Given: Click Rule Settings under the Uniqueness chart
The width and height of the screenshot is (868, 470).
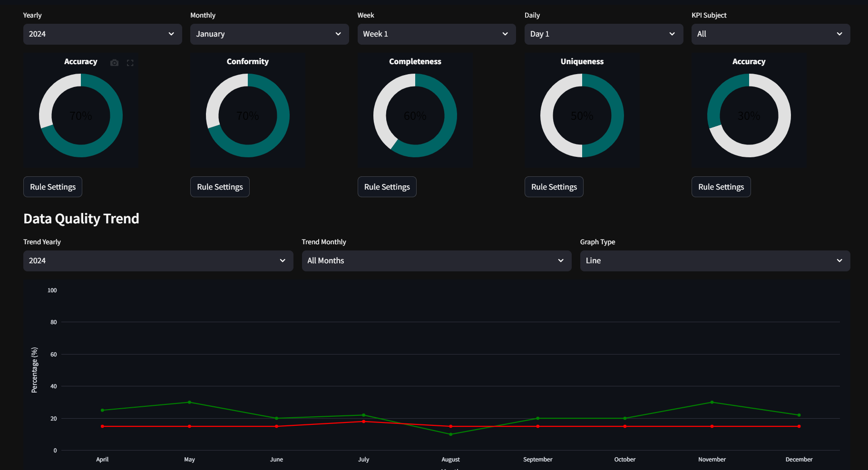Looking at the screenshot, I should [x=554, y=187].
